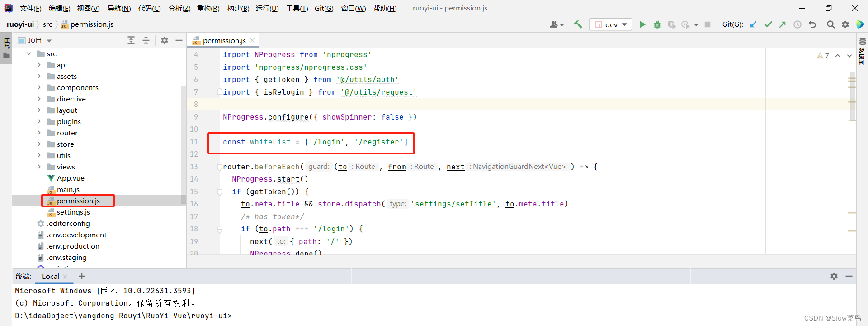Click the colorful plugin icon at toolbar end
This screenshot has width=868, height=326.
click(860, 24)
